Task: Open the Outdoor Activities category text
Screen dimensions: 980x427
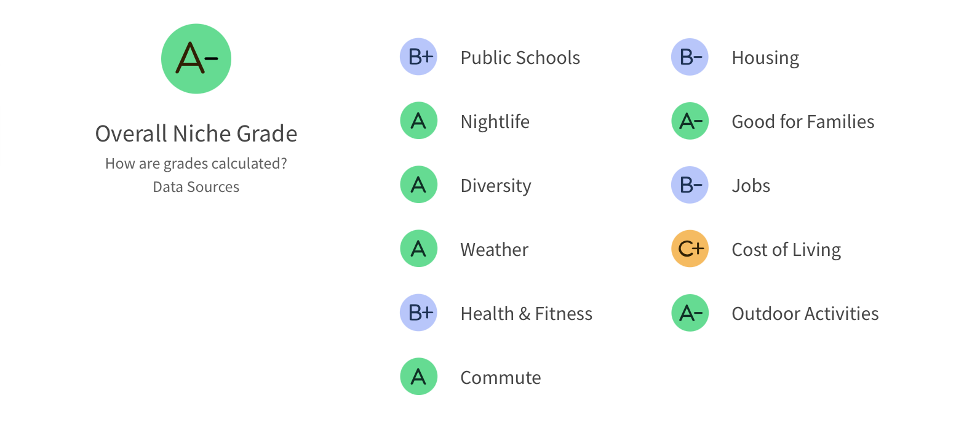Action: coord(805,314)
